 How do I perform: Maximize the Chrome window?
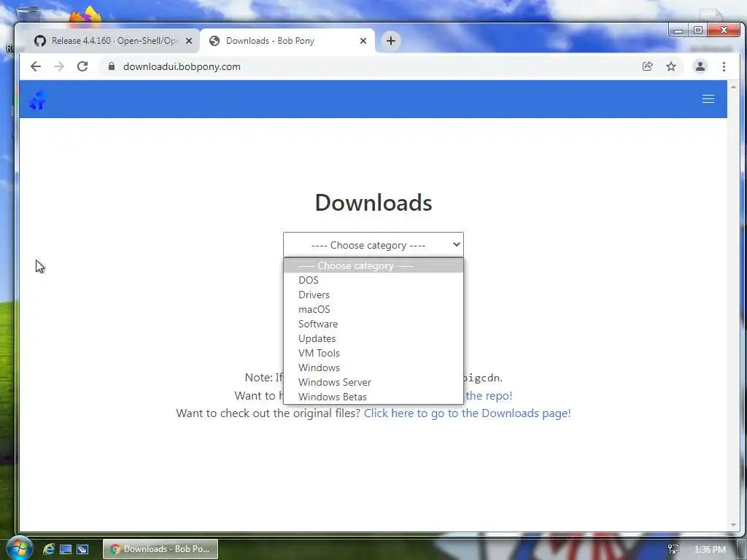698,31
